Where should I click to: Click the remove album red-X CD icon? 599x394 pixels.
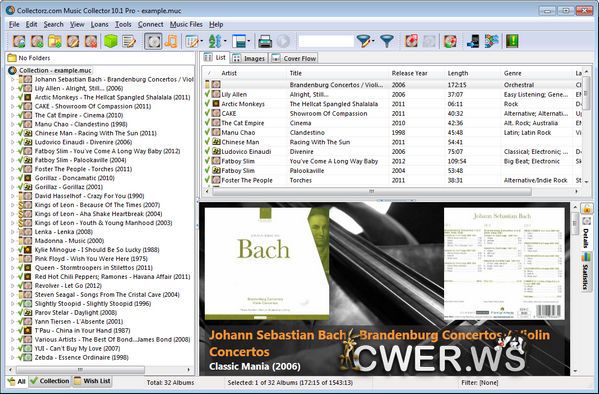tap(91, 41)
